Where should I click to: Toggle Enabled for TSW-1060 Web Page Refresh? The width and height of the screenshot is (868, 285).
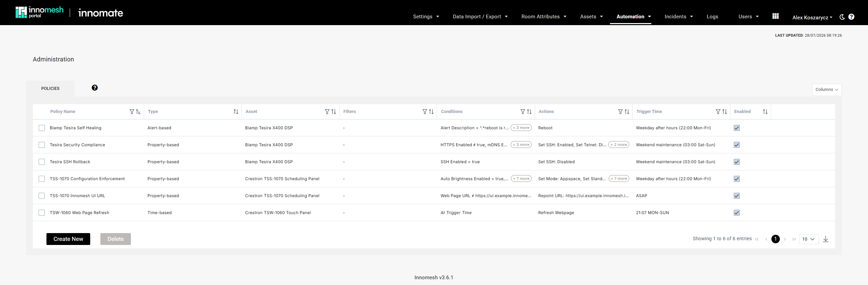point(737,213)
